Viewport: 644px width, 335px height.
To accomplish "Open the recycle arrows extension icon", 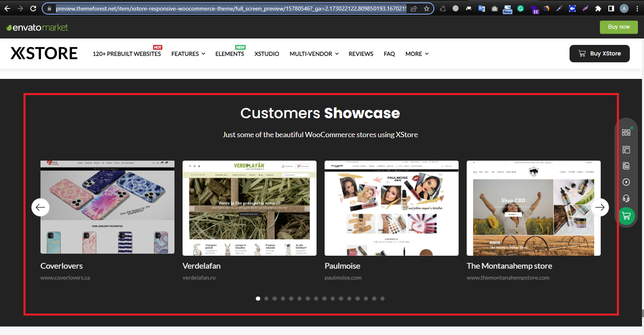I will point(443,8).
